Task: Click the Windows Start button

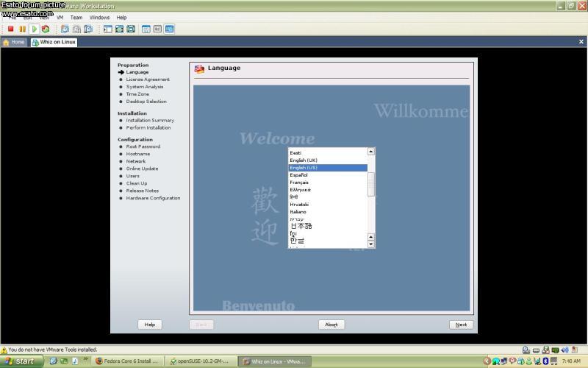Action: (x=22, y=361)
